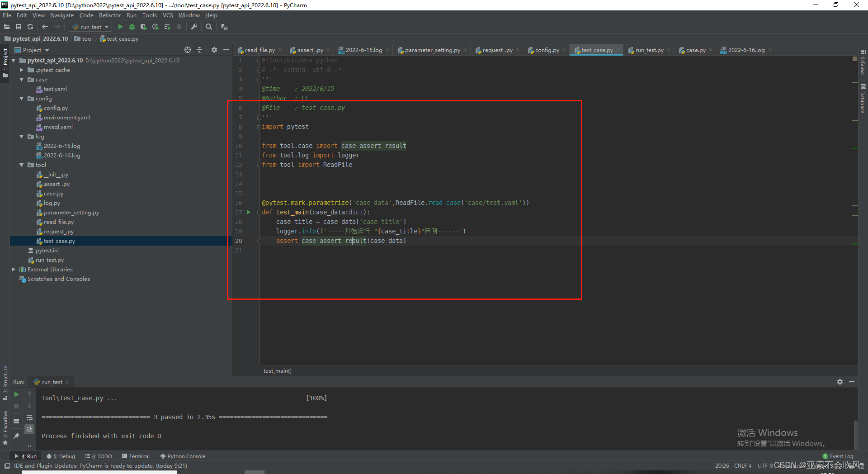Expand External Libraries node
868x474 pixels.
(x=13, y=270)
